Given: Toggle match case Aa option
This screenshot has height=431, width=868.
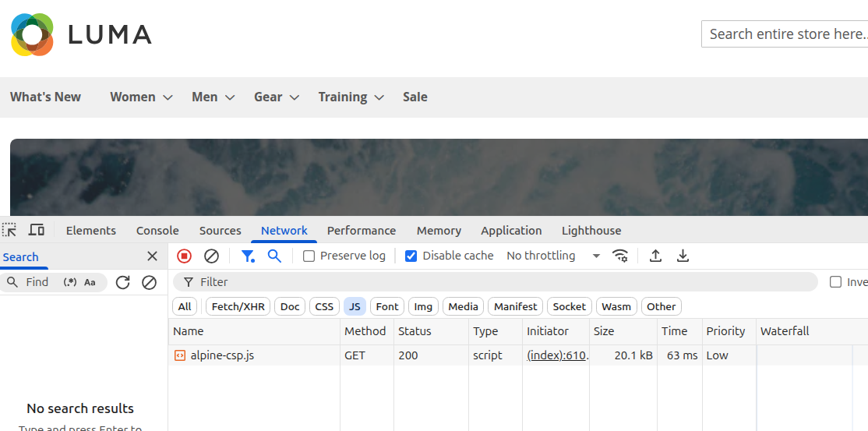Looking at the screenshot, I should point(90,283).
